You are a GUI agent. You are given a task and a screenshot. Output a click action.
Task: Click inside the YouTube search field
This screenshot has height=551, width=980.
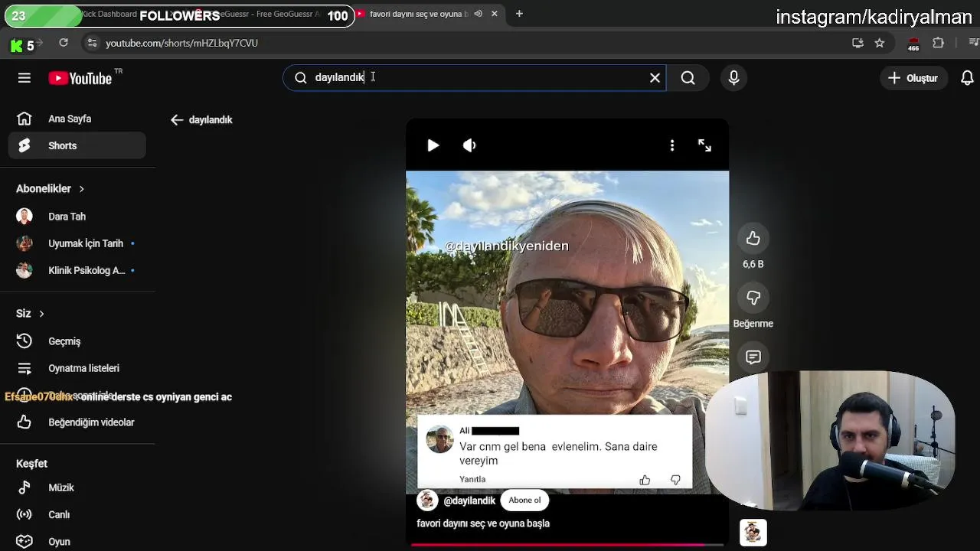point(475,77)
